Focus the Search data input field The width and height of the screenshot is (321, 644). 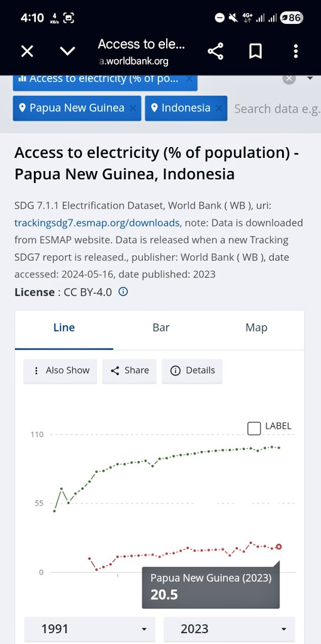pyautogui.click(x=277, y=109)
